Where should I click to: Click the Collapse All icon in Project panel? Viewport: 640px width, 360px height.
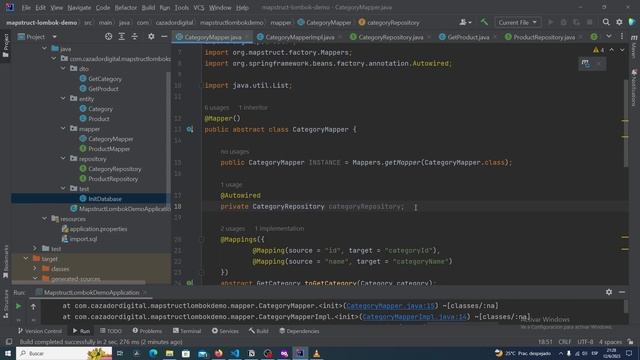pyautogui.click(x=134, y=36)
